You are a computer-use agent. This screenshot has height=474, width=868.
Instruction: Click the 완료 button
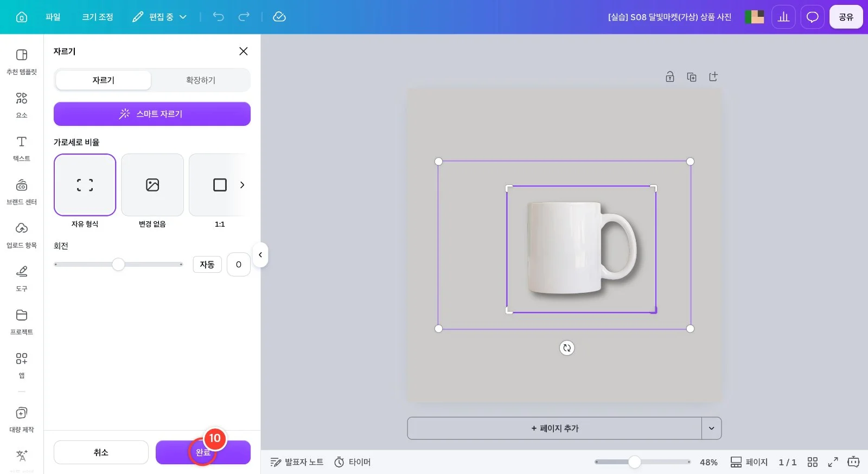203,452
